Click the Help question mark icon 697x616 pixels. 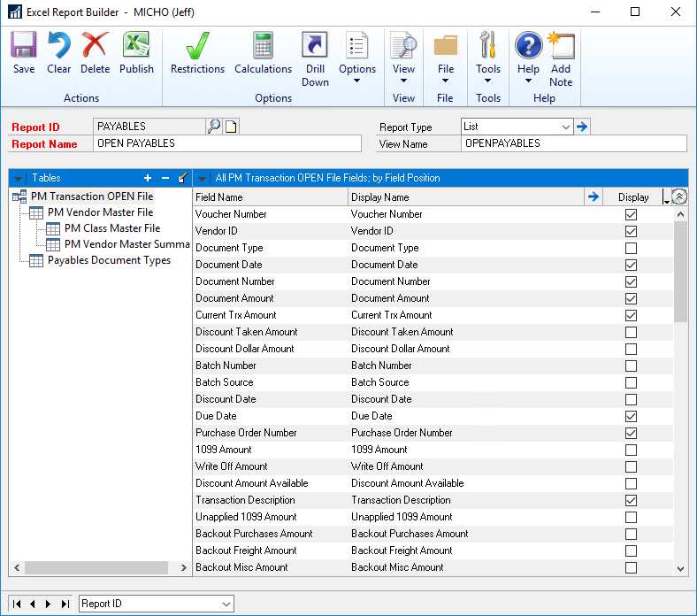[x=529, y=45]
